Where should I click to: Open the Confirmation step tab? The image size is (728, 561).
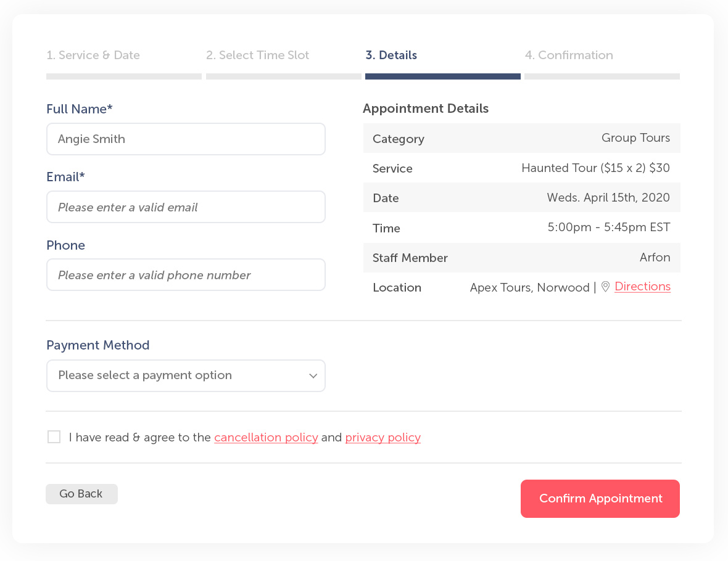[569, 55]
